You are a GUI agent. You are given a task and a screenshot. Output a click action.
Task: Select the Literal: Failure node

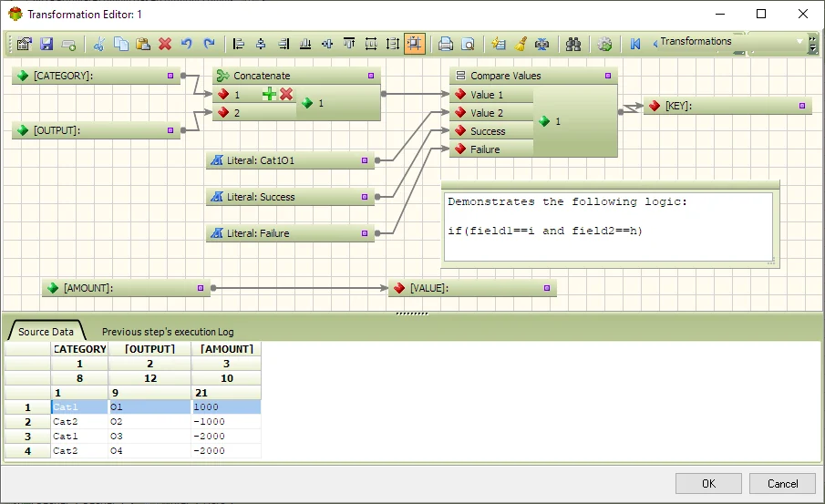coord(291,233)
